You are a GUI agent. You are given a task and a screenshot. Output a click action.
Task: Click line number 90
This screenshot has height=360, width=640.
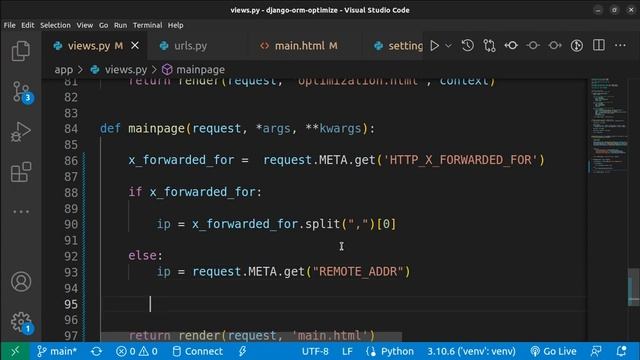(x=71, y=224)
